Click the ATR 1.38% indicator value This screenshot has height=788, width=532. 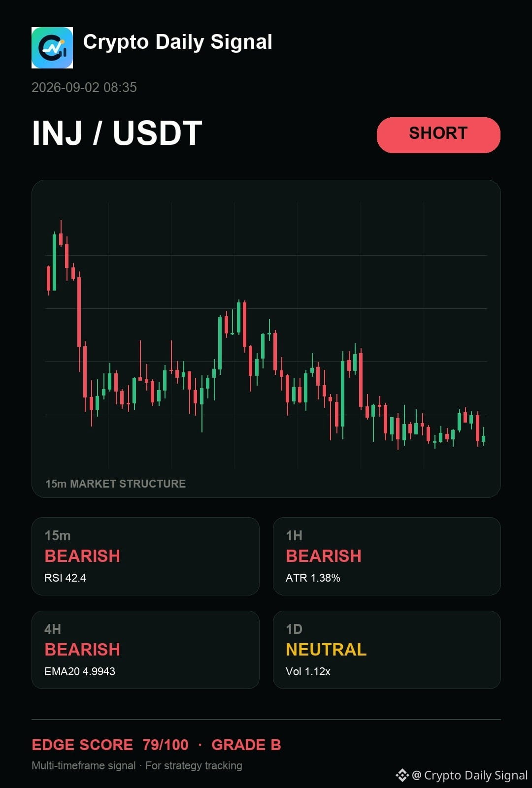(x=313, y=578)
